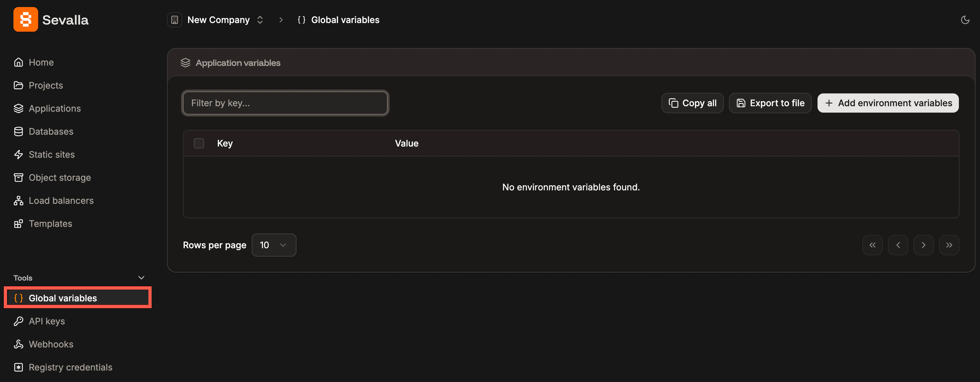The height and width of the screenshot is (382, 980).
Task: Click the Sevalla logo icon
Action: 25,20
